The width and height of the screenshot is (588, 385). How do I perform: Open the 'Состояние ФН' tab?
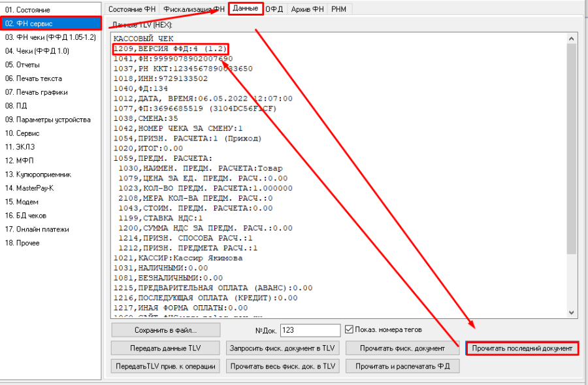[x=132, y=9]
